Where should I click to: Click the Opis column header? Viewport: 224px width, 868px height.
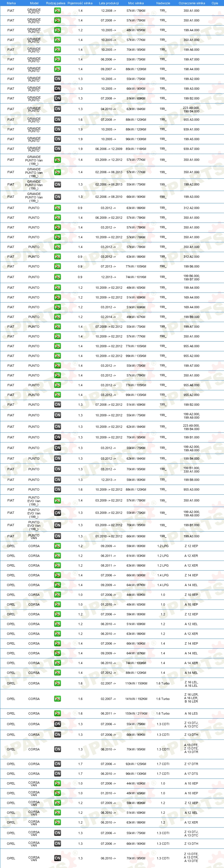pyautogui.click(x=215, y=3)
